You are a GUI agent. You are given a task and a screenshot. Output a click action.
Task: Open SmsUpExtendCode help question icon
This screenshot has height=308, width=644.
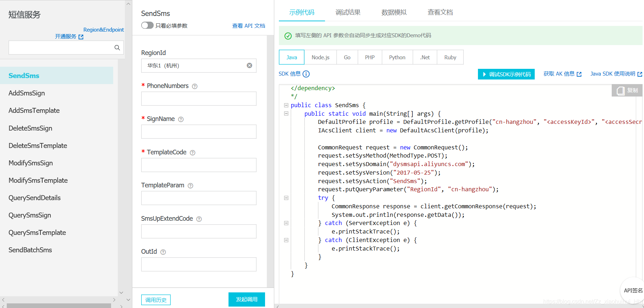point(199,219)
